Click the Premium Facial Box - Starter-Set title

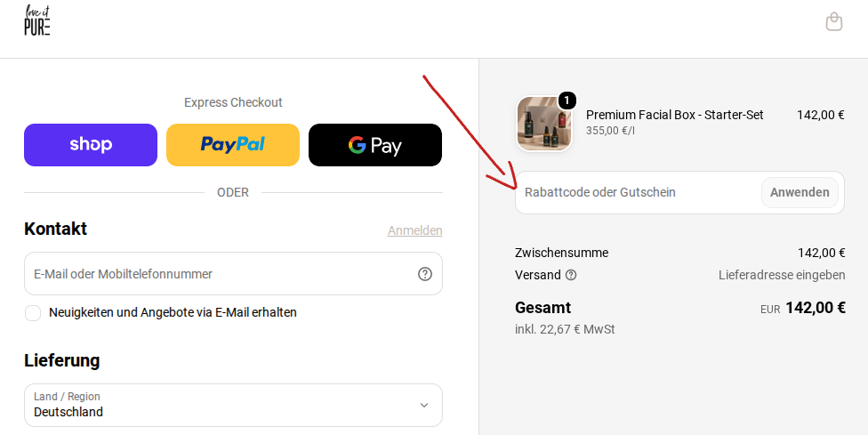674,115
